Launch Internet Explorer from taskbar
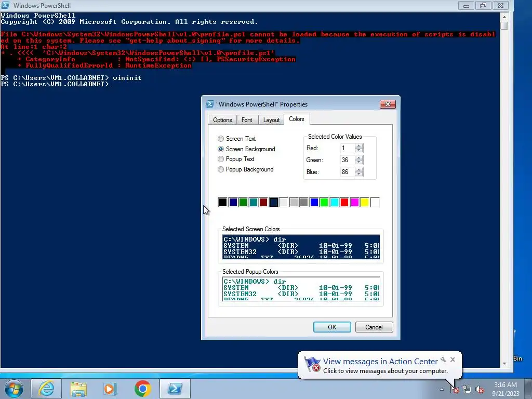The image size is (532, 399). (46, 389)
